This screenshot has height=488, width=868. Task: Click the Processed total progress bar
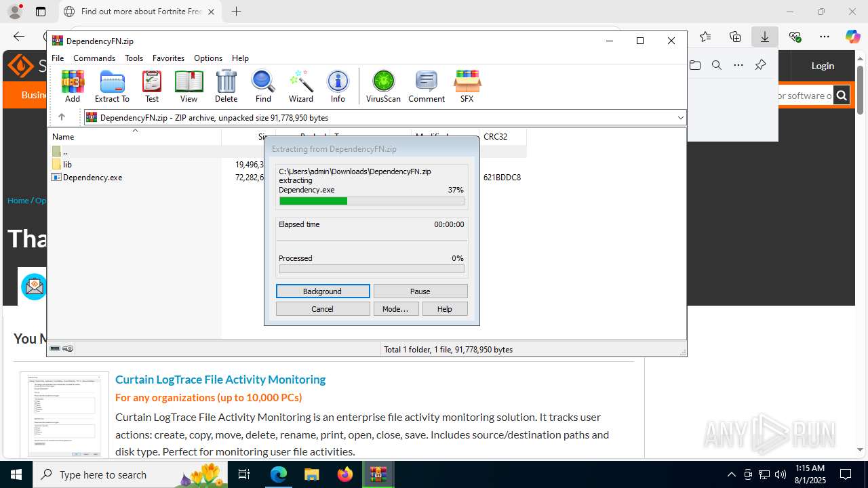[x=372, y=269]
